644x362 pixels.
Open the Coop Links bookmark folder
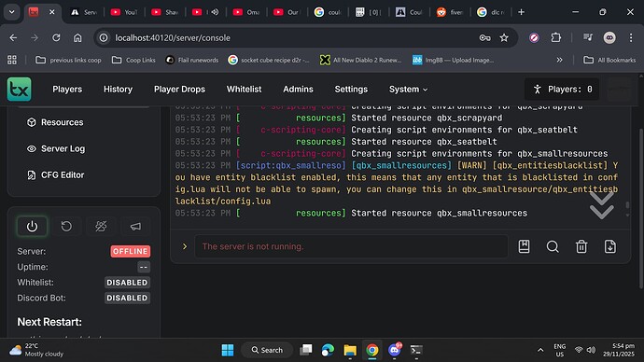(x=133, y=60)
